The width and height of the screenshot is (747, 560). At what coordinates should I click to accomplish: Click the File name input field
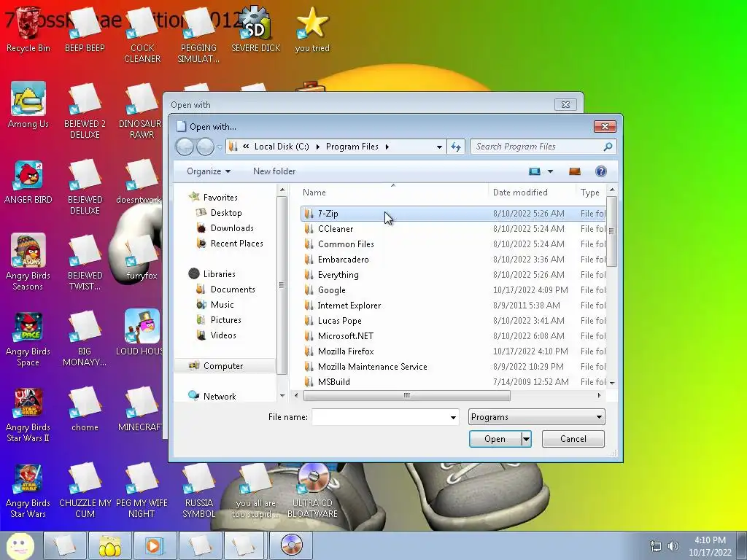(380, 417)
